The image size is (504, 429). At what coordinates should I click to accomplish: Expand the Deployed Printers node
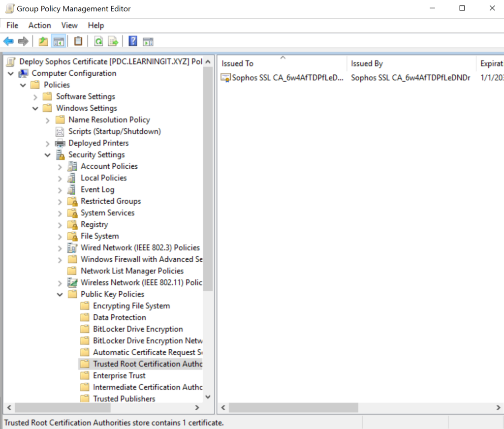pyautogui.click(x=48, y=143)
